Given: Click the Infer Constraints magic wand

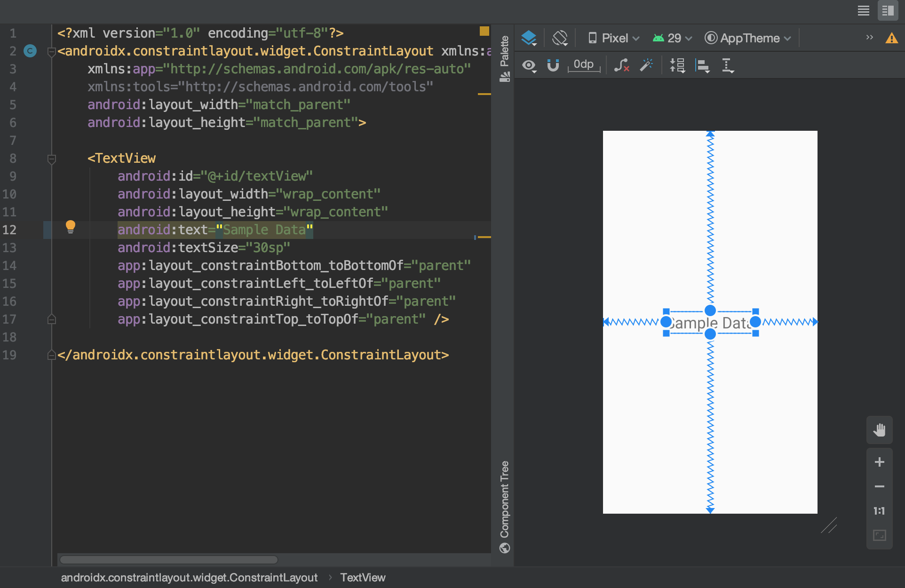Looking at the screenshot, I should (x=646, y=65).
